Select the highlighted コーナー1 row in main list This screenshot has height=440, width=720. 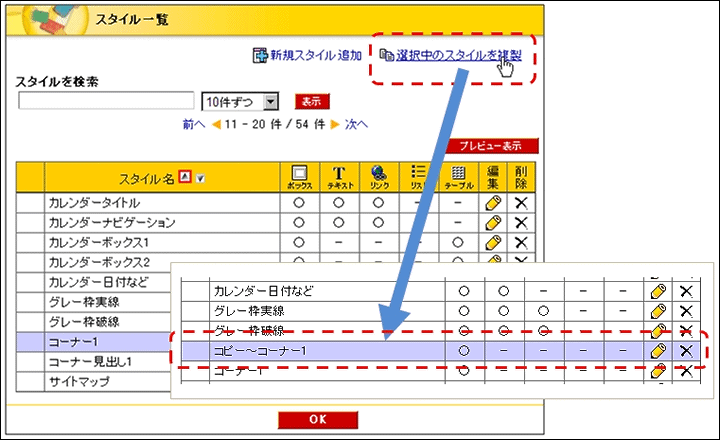[94, 342]
